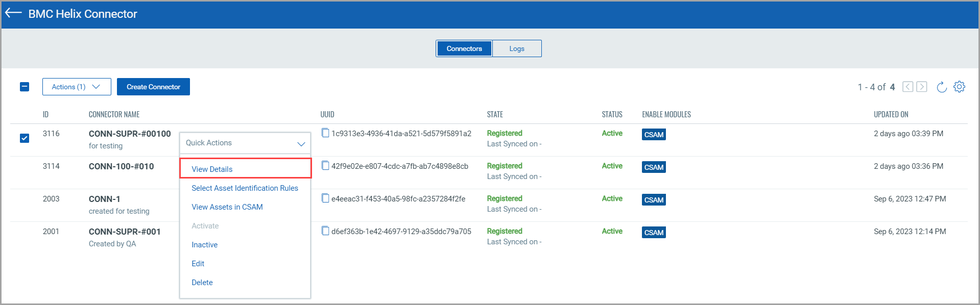Collapse the Quick Actions dropdown
The image size is (980, 305).
click(x=301, y=144)
